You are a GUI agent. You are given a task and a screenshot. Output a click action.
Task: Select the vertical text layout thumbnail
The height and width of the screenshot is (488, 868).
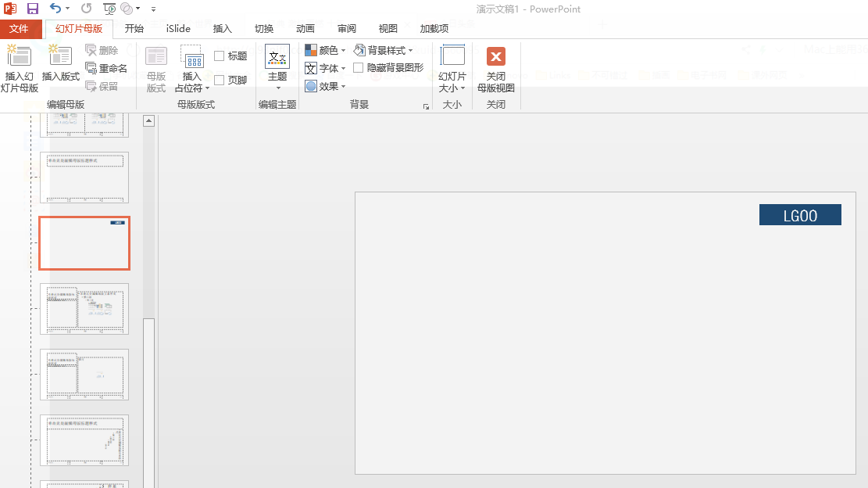click(x=84, y=440)
